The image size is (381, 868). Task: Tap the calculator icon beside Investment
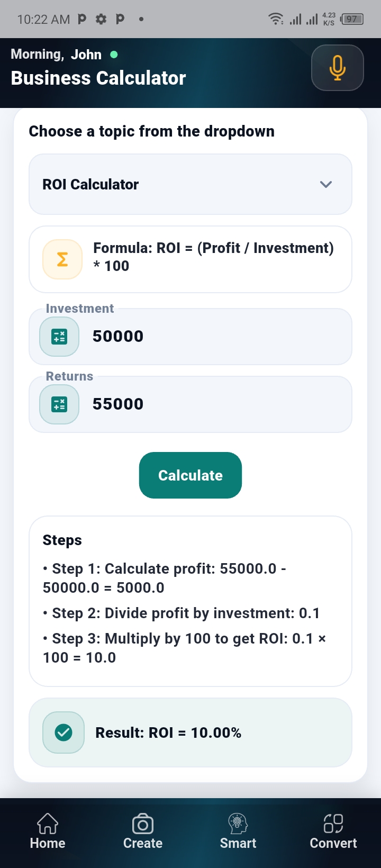(59, 337)
